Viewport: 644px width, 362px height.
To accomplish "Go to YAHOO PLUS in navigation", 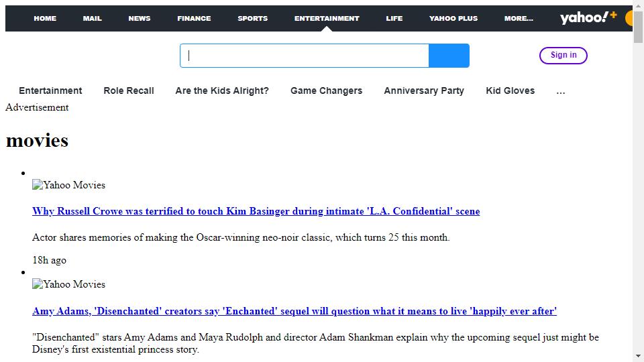I will coord(453,19).
